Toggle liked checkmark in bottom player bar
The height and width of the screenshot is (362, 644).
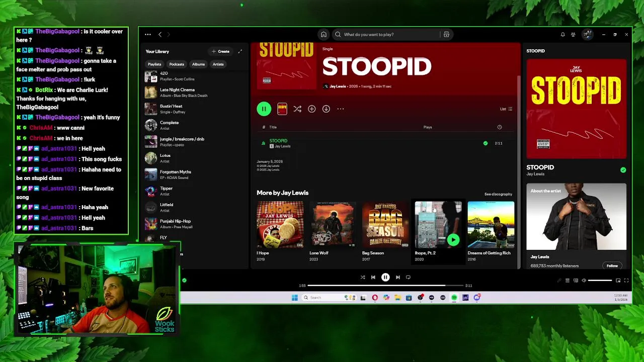coord(184,280)
